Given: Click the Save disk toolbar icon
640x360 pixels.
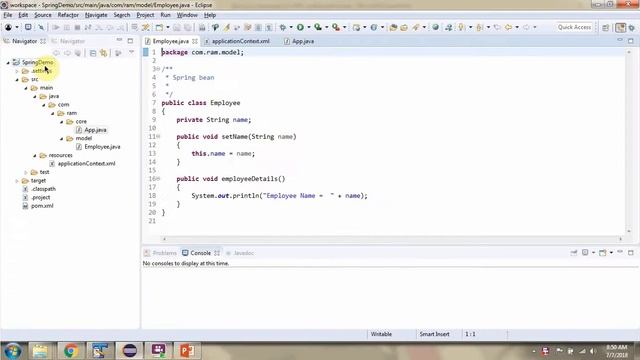Looking at the screenshot, I should tap(176, 27).
